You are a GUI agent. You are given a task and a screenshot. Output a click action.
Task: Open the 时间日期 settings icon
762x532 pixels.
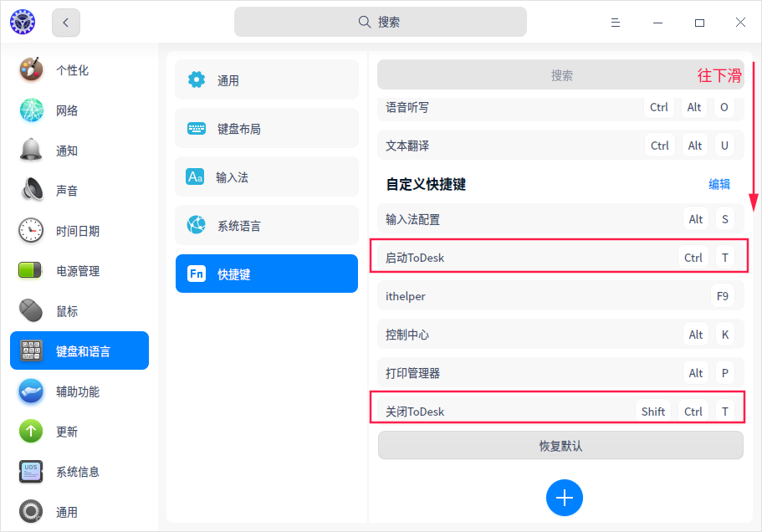coord(30,230)
